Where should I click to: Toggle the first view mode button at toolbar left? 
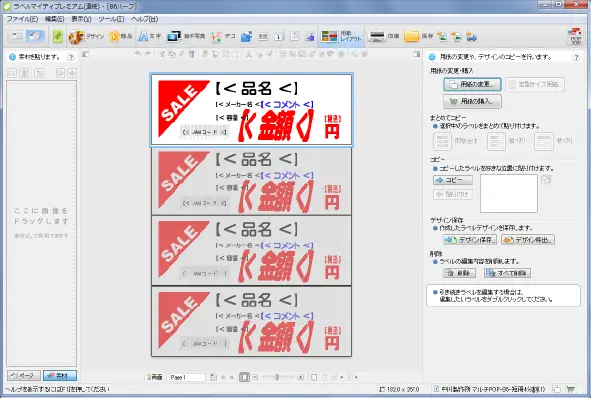pos(17,36)
